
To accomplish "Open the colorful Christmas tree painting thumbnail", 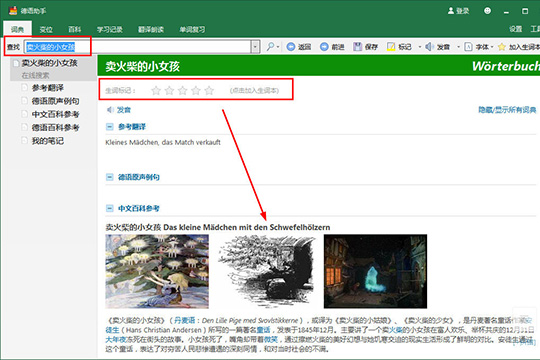I will [x=157, y=271].
